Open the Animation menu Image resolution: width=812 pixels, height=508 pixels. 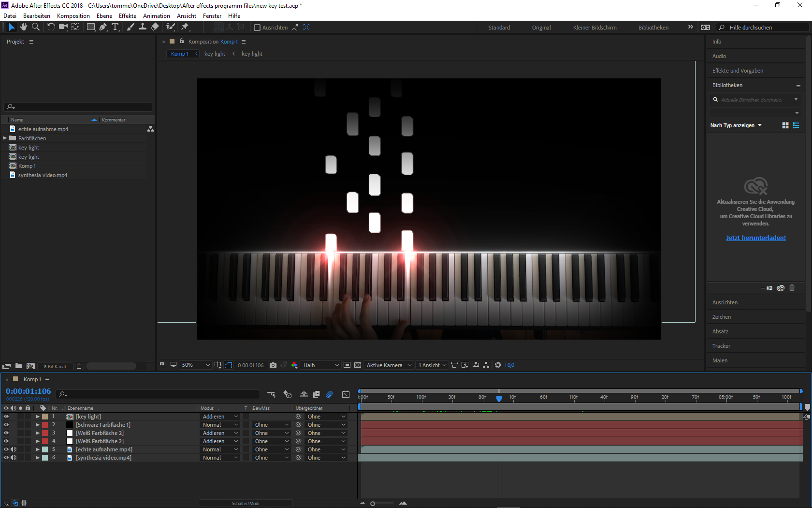(156, 15)
